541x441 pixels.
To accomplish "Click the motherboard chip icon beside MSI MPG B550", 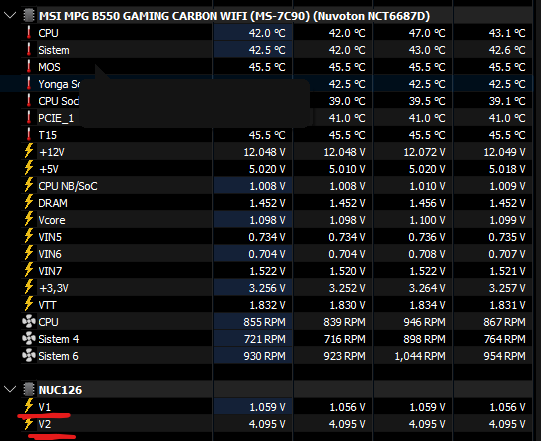I will 29,16.
